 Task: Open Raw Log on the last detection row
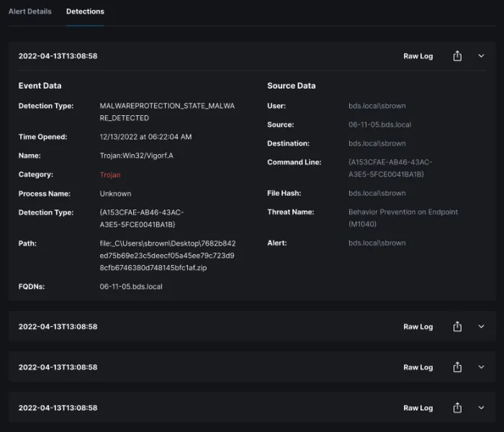[418, 408]
